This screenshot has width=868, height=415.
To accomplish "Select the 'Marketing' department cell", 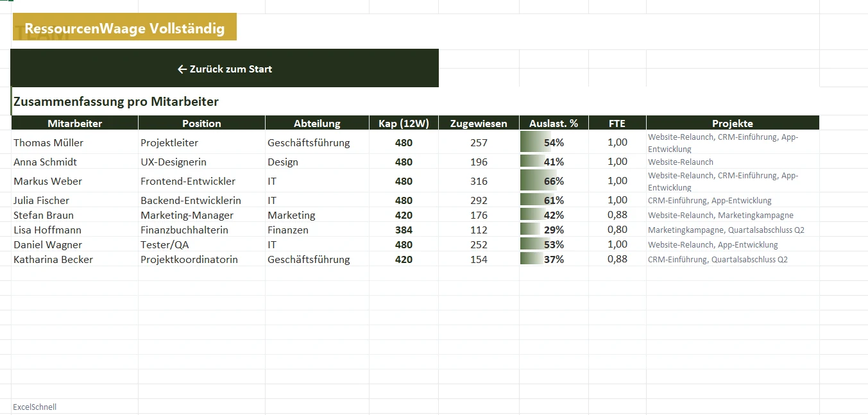I will coord(318,215).
